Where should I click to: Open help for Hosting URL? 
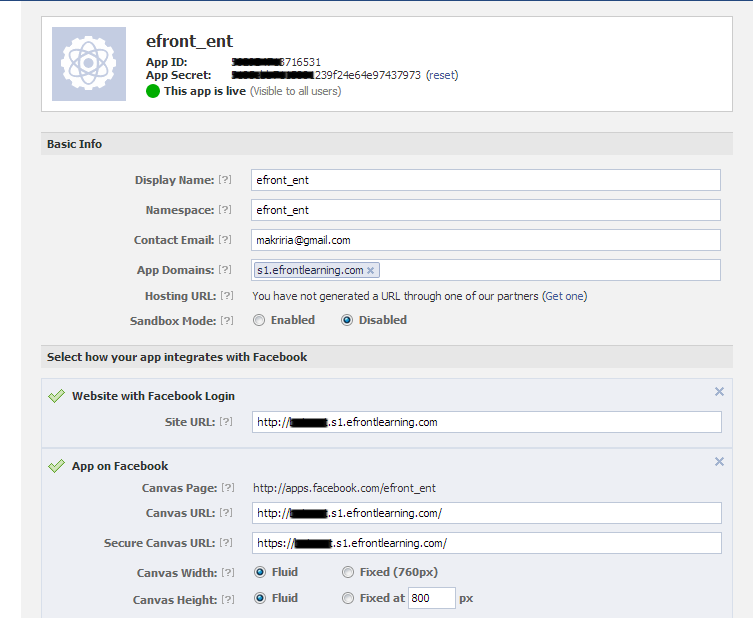tap(227, 296)
